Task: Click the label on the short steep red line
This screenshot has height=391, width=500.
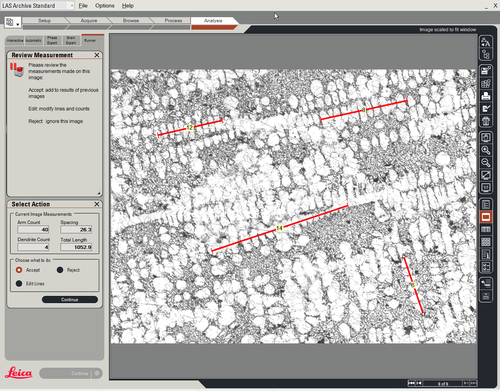Action: tap(413, 285)
